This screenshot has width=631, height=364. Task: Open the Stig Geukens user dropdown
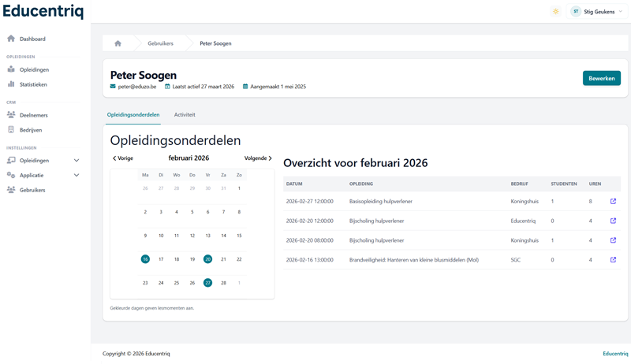[597, 12]
